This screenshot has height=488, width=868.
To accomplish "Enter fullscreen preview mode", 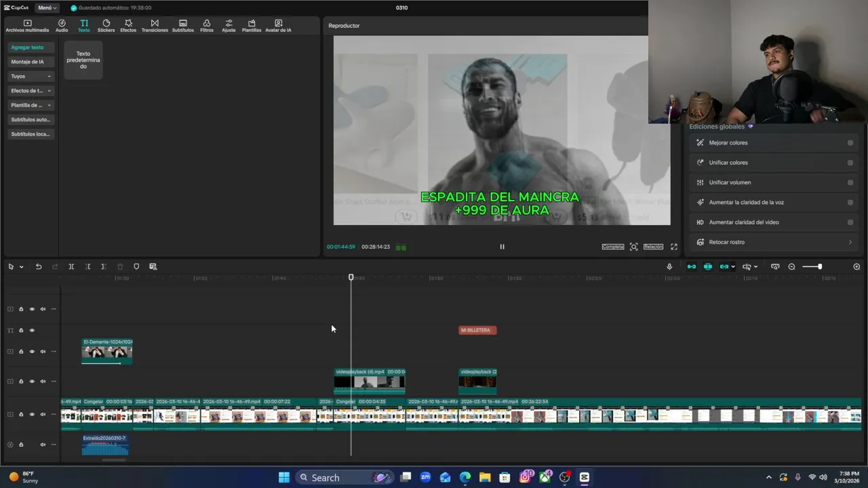I will (x=674, y=247).
